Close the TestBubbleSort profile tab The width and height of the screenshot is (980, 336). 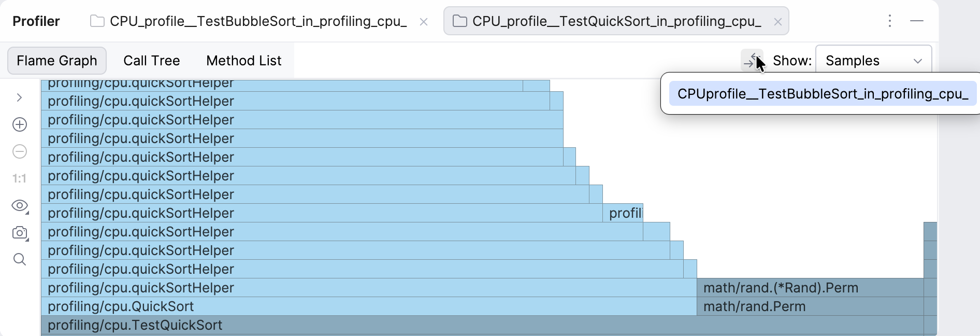point(423,22)
